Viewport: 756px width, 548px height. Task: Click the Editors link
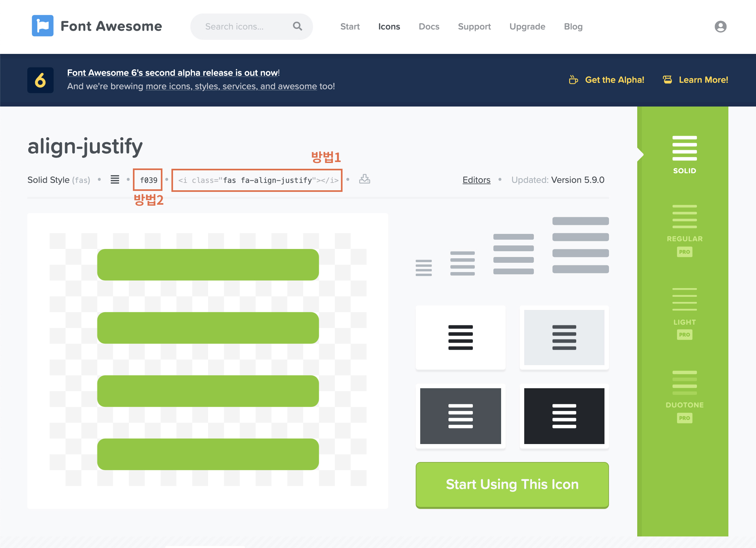[x=476, y=180]
